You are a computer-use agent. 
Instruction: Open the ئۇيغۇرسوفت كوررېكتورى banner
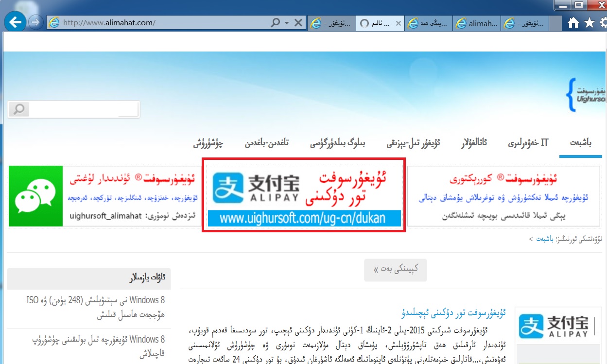tap(503, 196)
